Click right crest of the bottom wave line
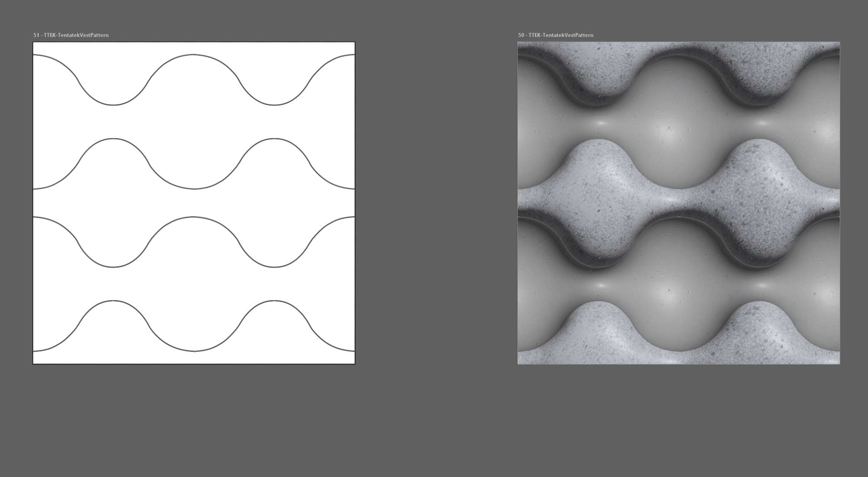The image size is (868, 477). [x=274, y=301]
